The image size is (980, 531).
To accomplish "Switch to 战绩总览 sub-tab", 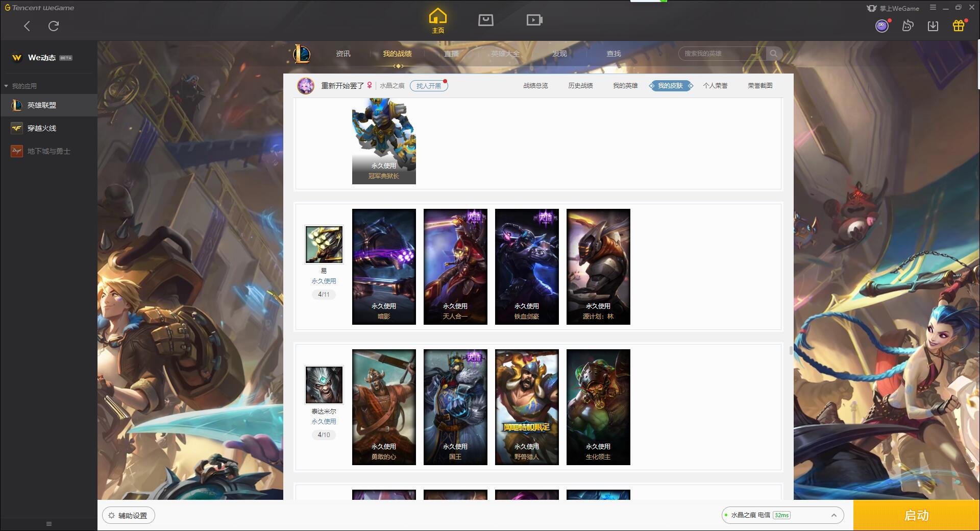I will [x=535, y=86].
